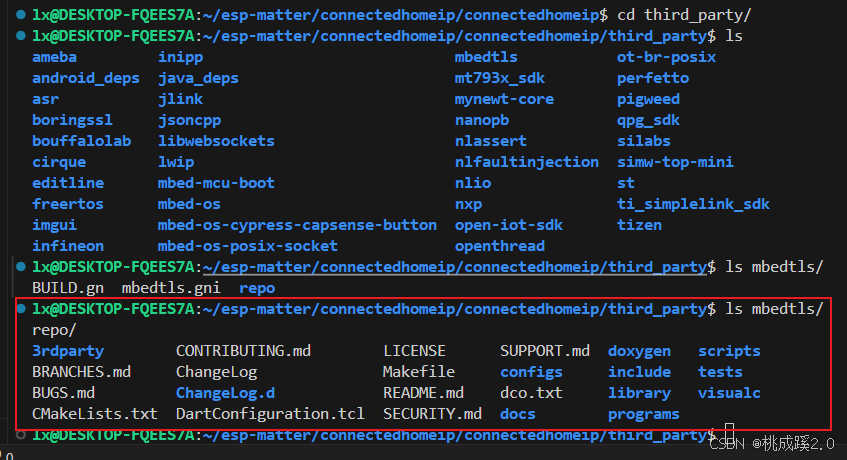Click the 'programs' directory name
The height and width of the screenshot is (460, 847).
pyautogui.click(x=644, y=415)
